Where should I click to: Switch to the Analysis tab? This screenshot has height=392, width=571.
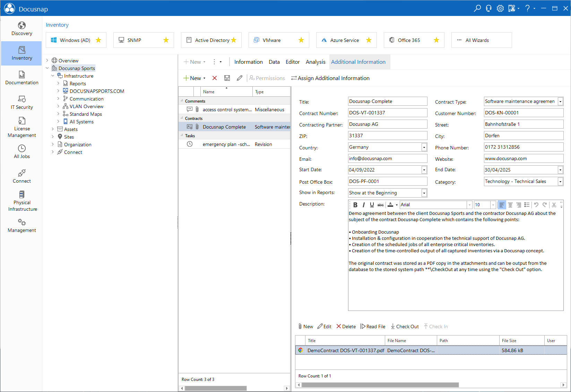point(315,62)
